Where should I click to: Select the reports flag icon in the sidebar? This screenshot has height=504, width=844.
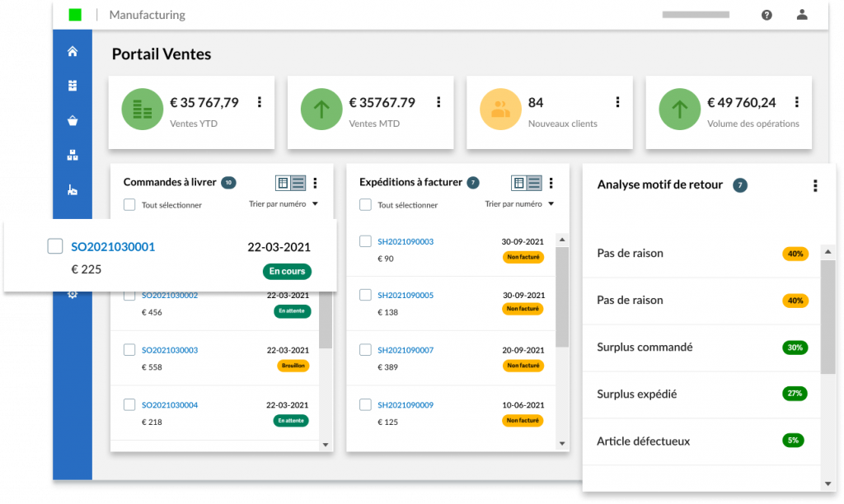click(x=72, y=189)
